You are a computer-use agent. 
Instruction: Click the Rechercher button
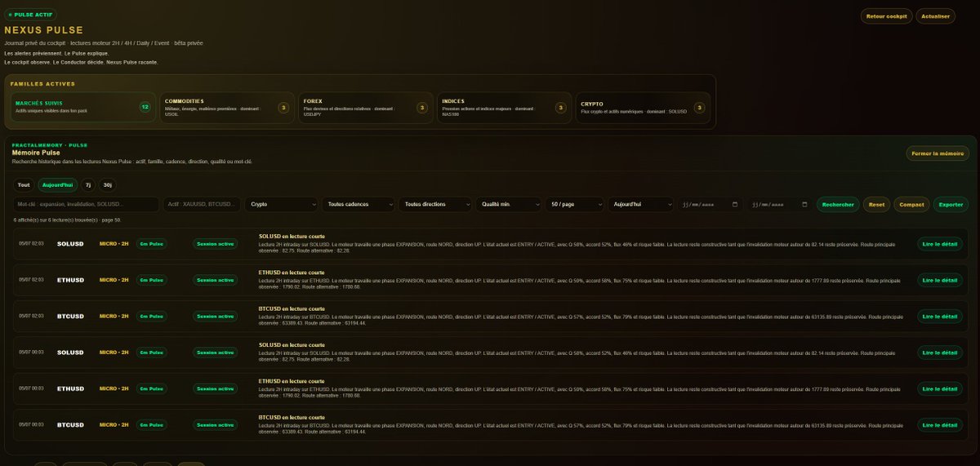(x=838, y=205)
